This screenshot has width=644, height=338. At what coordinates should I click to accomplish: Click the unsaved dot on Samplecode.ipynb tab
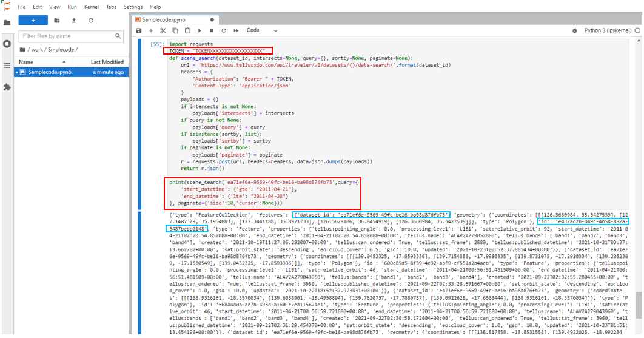click(x=212, y=20)
